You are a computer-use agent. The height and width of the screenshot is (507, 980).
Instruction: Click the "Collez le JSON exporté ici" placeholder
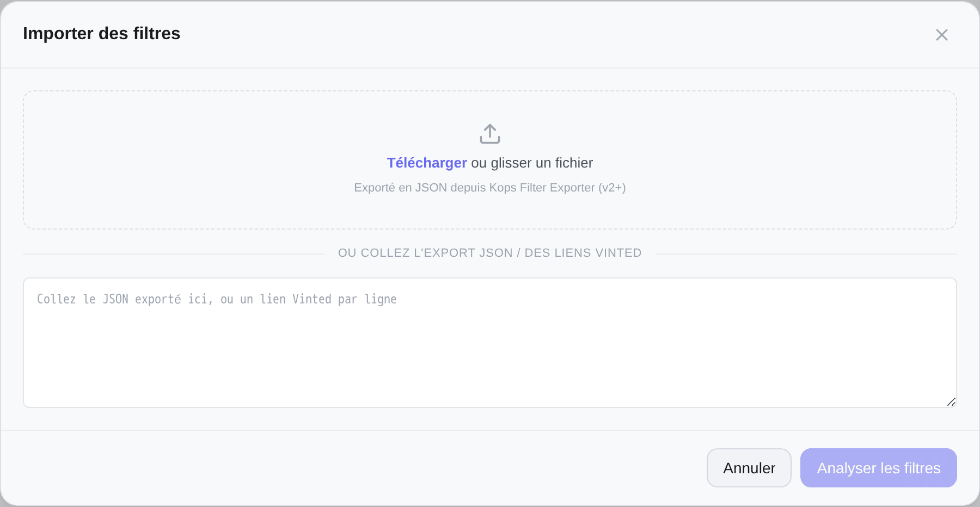217,299
